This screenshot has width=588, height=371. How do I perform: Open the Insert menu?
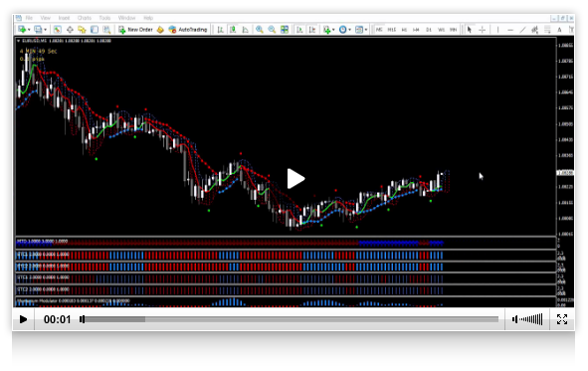pos(64,18)
